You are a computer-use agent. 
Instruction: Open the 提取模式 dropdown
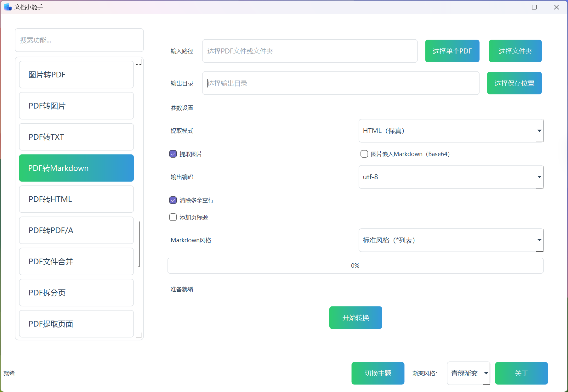click(451, 131)
